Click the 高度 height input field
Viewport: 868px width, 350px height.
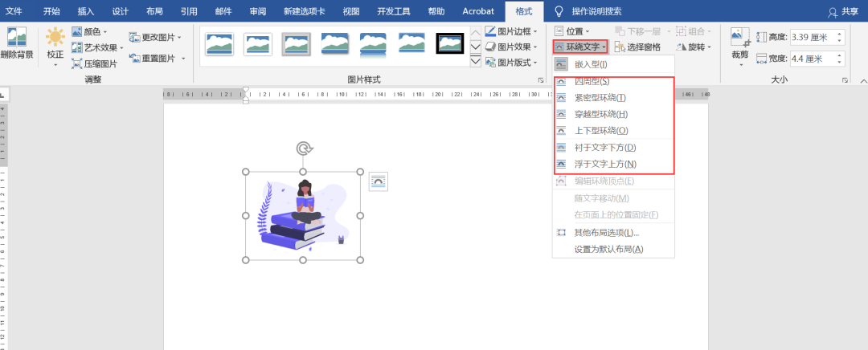[813, 37]
